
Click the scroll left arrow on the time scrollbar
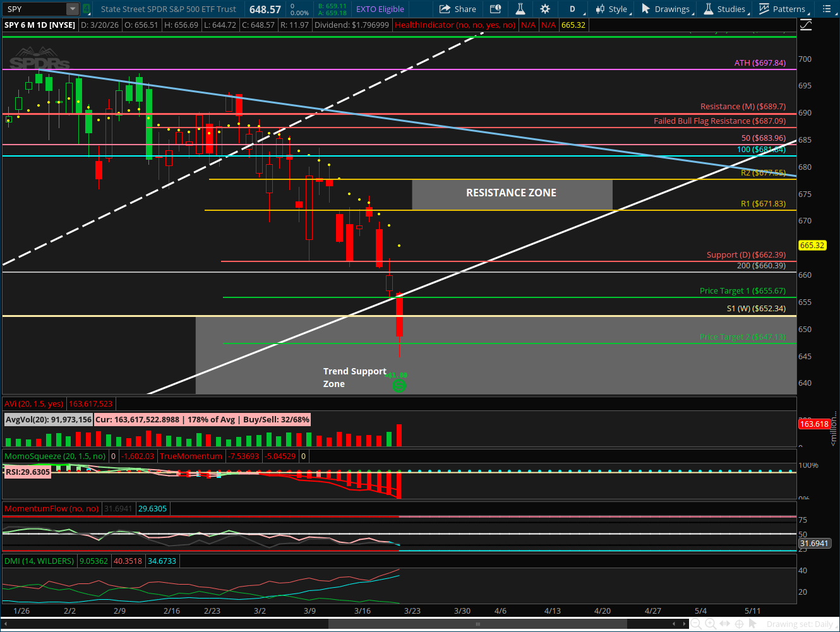point(674,624)
